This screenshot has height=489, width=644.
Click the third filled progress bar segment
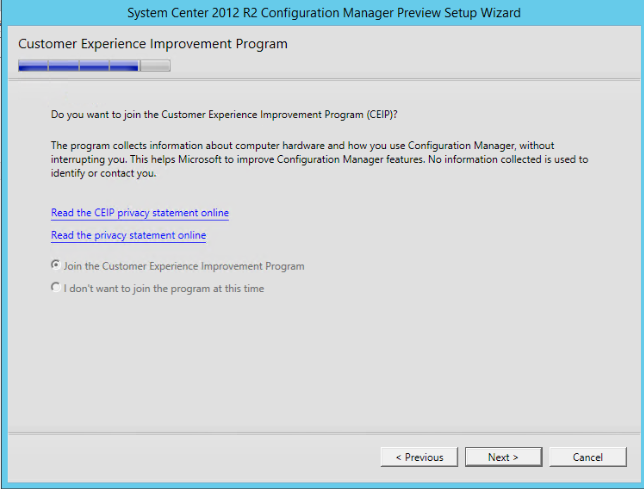click(94, 66)
